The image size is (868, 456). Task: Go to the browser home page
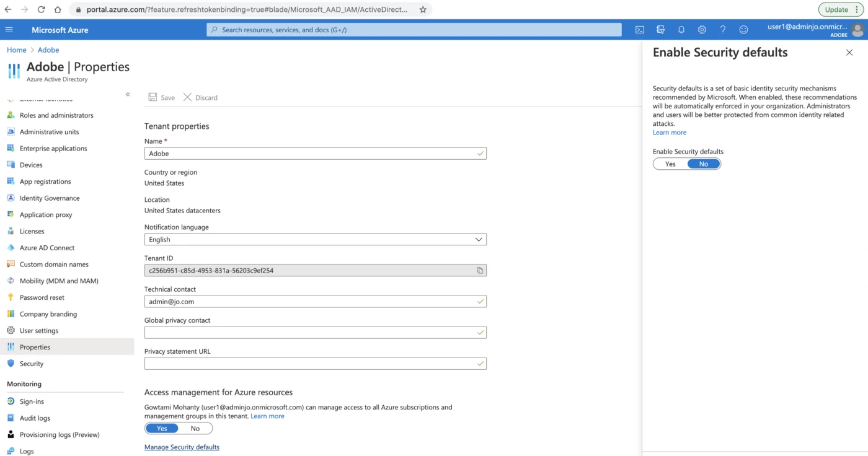pyautogui.click(x=58, y=9)
